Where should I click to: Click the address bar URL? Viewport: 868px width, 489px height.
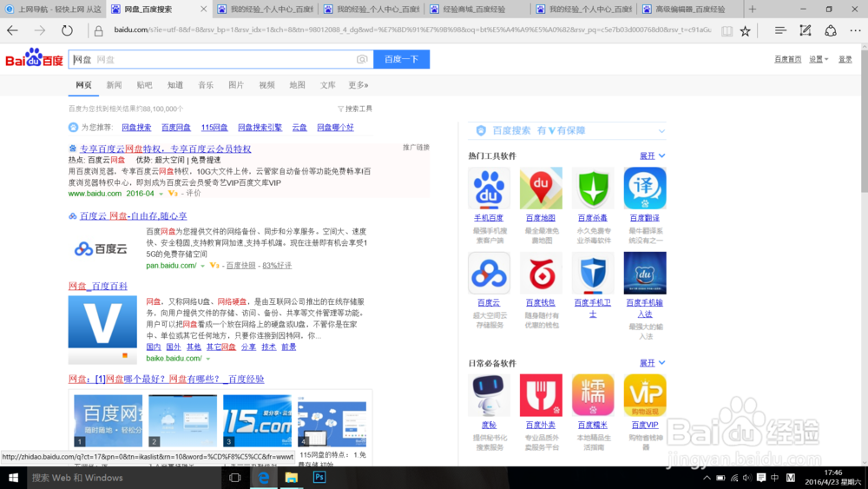pos(412,30)
